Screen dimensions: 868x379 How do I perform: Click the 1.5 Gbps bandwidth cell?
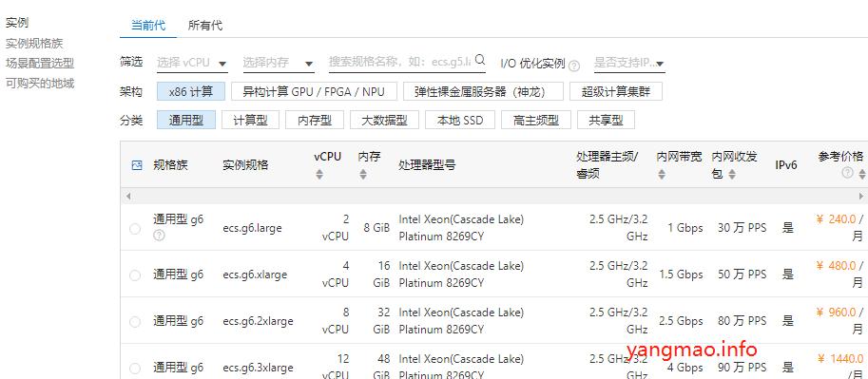click(x=681, y=275)
